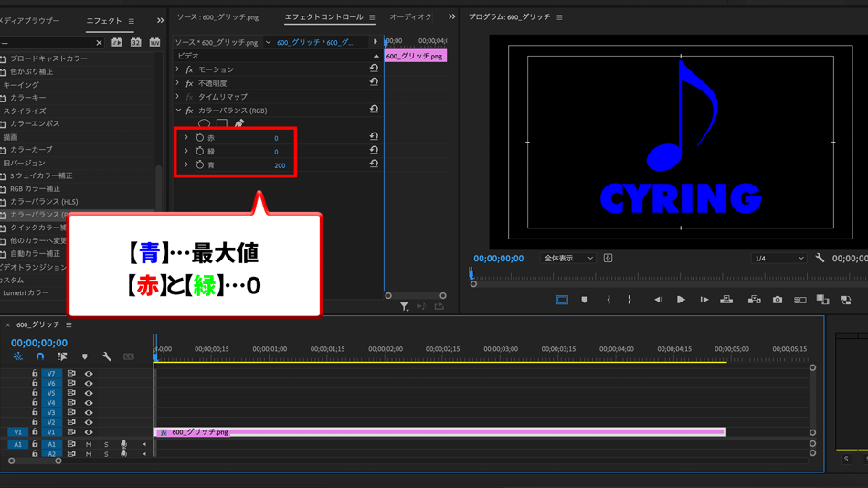Open program monitor settings wrench
The width and height of the screenshot is (868, 488).
[820, 258]
